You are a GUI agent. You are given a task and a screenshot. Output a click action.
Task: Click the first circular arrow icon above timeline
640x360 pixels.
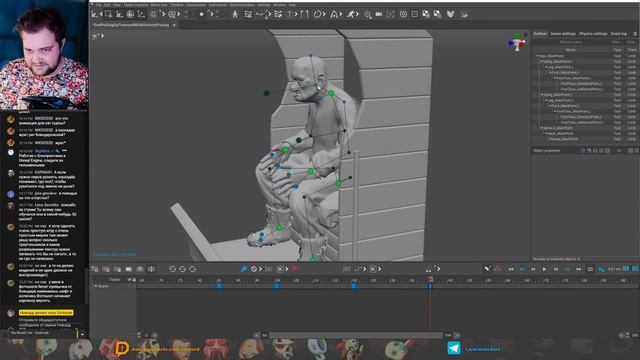pyautogui.click(x=172, y=269)
